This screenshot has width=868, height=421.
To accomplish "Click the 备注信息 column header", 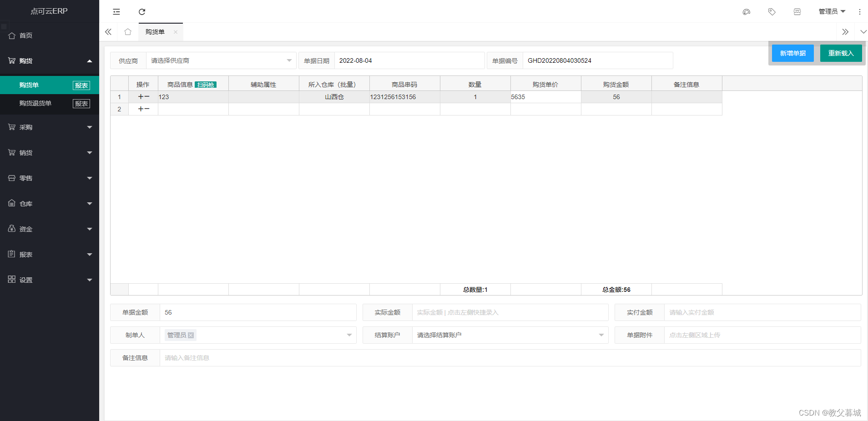I will point(687,85).
